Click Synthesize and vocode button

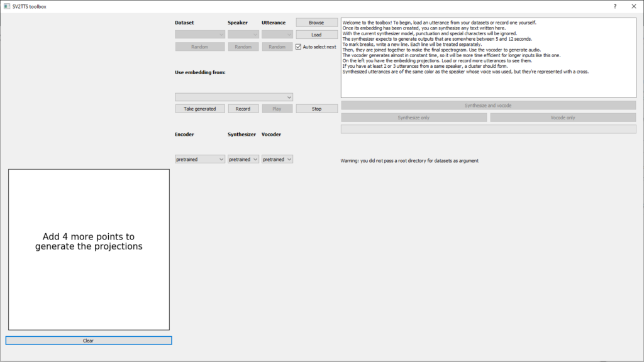click(488, 106)
